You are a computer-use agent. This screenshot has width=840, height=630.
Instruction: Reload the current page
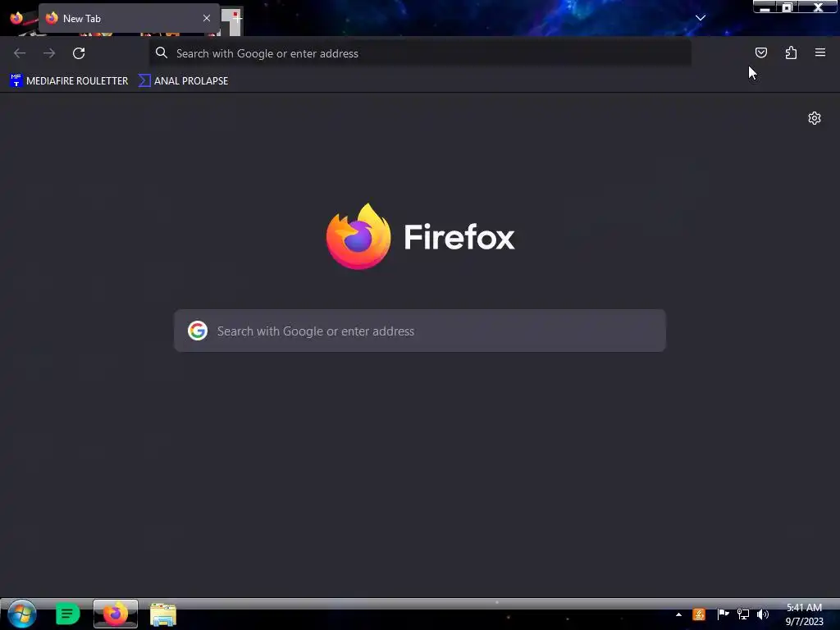[x=79, y=53]
